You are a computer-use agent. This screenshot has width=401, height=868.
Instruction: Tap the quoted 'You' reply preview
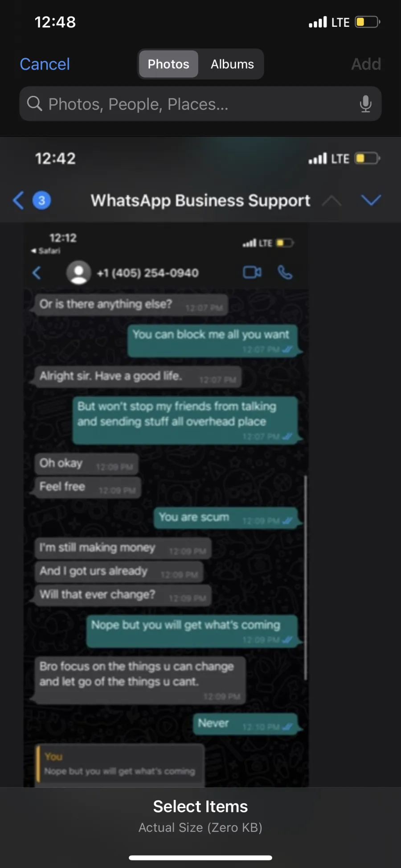[x=120, y=764]
